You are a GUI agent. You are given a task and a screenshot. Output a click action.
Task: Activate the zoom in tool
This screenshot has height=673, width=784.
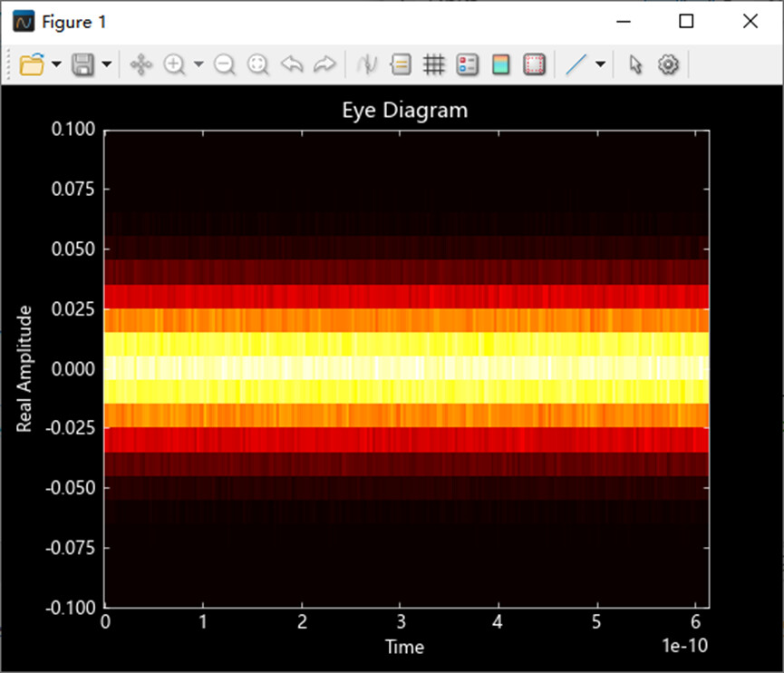(175, 64)
